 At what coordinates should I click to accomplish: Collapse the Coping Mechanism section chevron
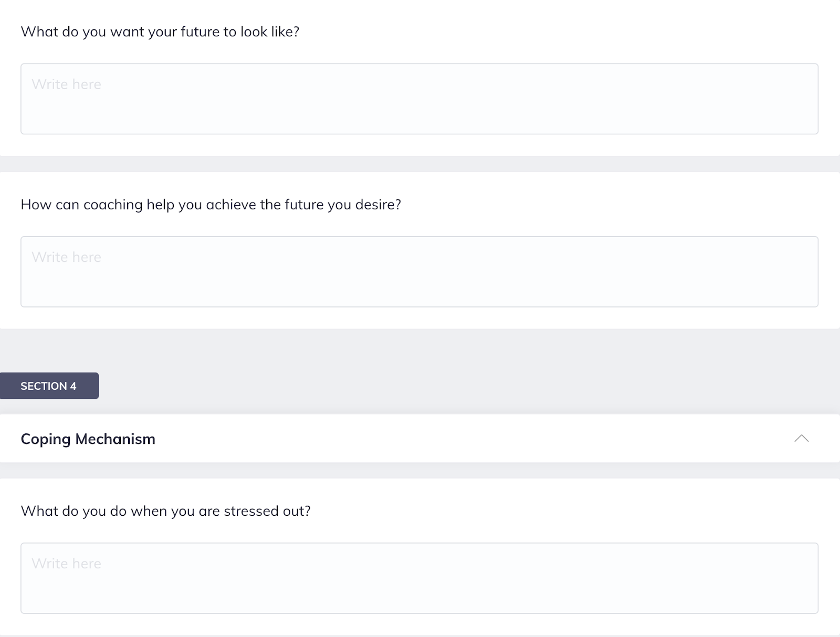click(801, 439)
